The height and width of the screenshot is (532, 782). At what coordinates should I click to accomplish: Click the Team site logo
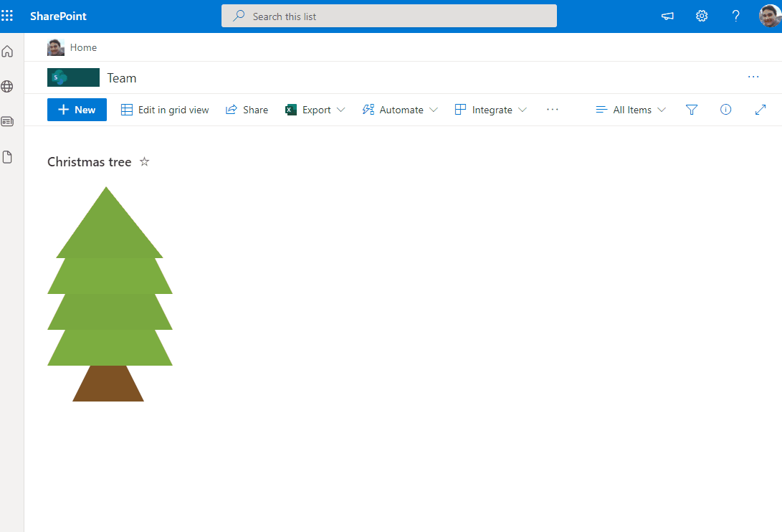point(73,77)
